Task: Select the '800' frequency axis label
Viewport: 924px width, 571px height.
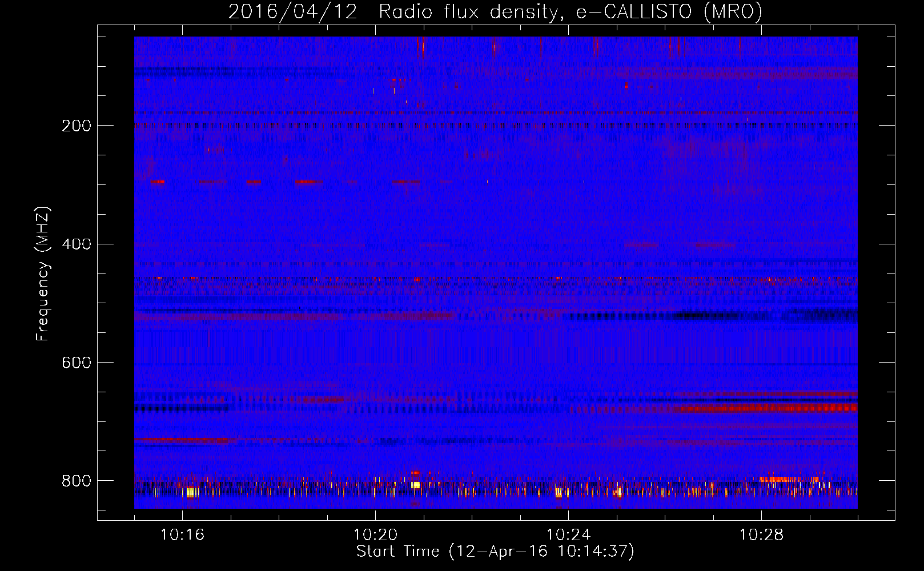Action: [x=77, y=481]
